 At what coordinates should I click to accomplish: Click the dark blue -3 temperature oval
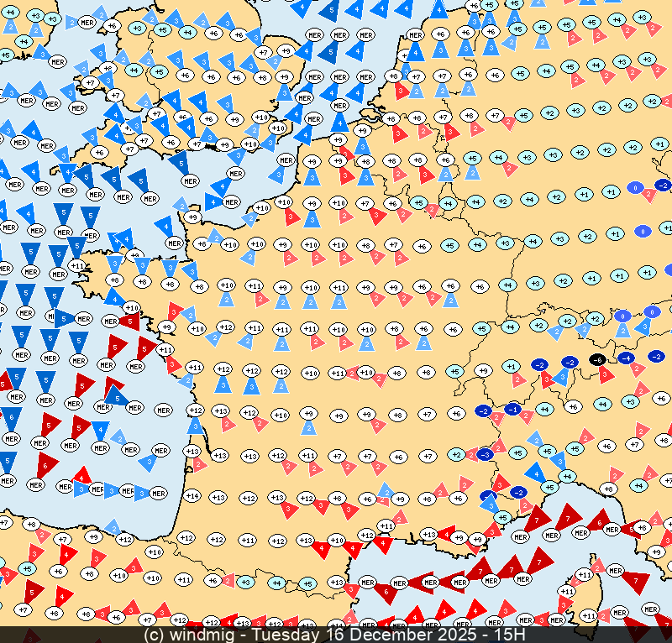click(485, 454)
